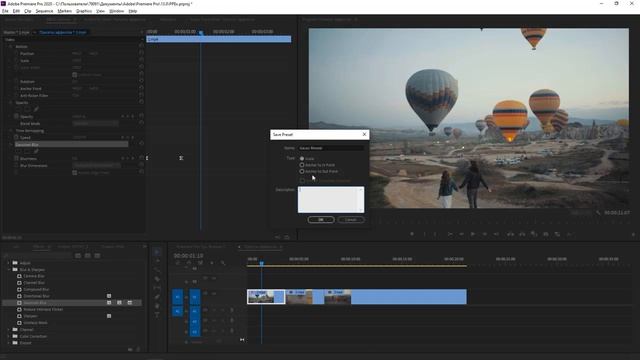Click Accelerated Effects filter icon in Effects panel
Image resolution: width=640 pixels, height=360 pixels.
78,256
